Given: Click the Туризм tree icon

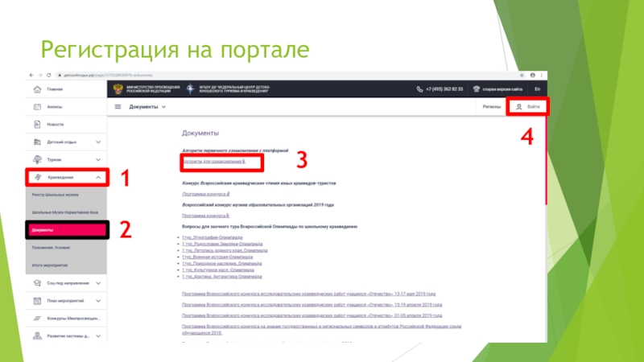Looking at the screenshot, I should 37,159.
